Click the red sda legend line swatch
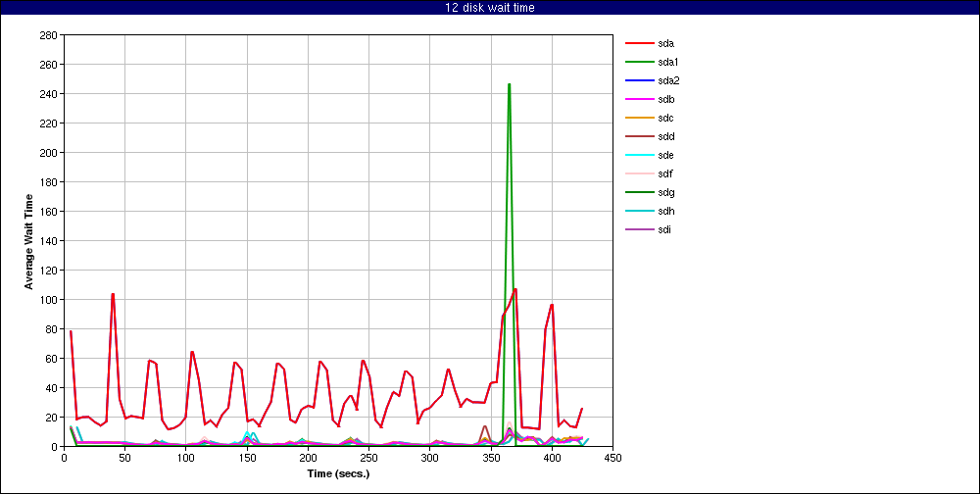Image resolution: width=980 pixels, height=494 pixels. coord(639,44)
